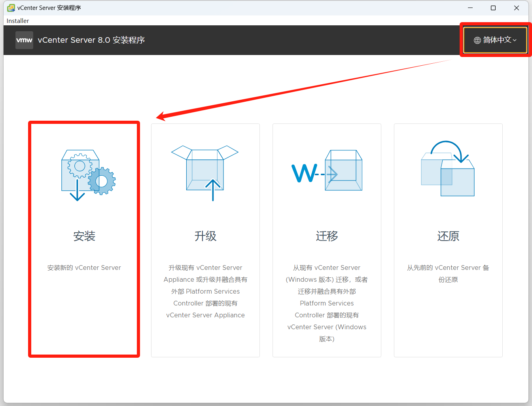Pick the 还原 option title

click(448, 236)
